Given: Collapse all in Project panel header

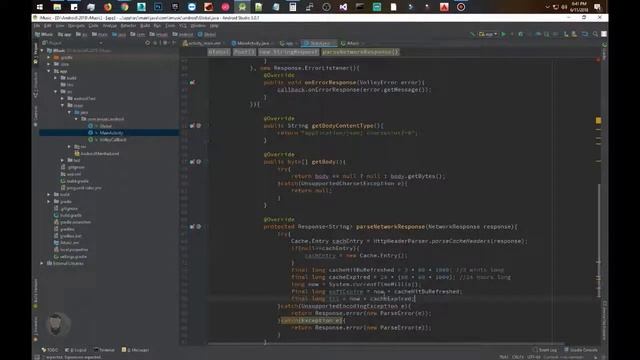Looking at the screenshot, I should (155, 43).
